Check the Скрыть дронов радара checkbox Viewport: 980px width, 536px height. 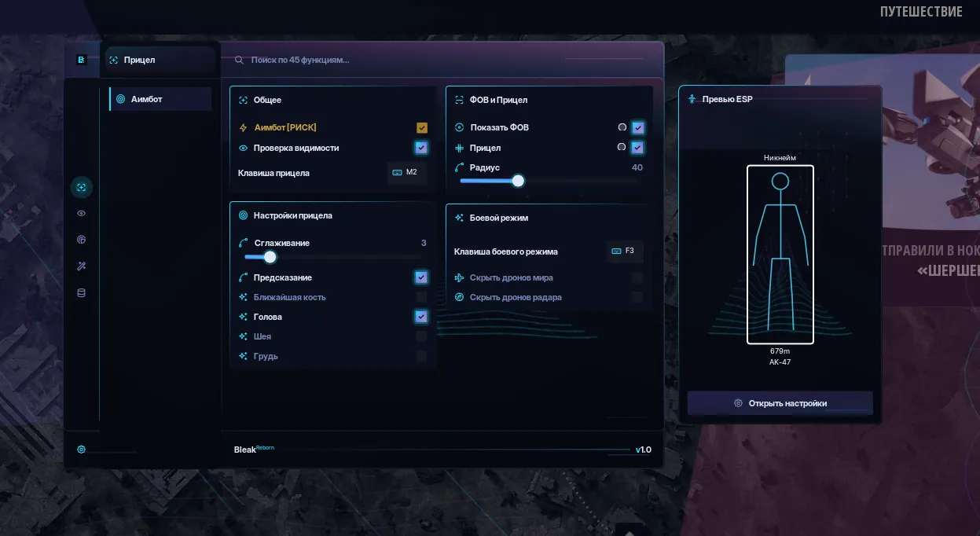[637, 297]
